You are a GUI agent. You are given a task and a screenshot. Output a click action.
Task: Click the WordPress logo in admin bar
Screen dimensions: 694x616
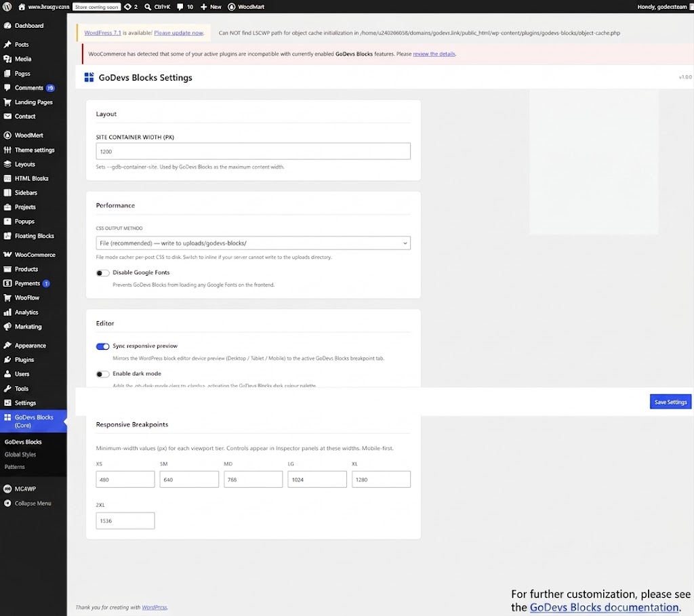click(x=7, y=7)
